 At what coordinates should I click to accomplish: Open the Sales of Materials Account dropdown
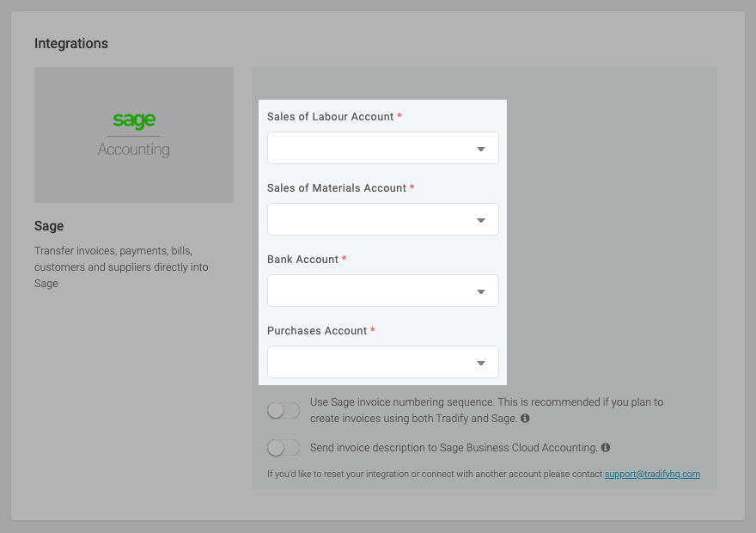[382, 219]
